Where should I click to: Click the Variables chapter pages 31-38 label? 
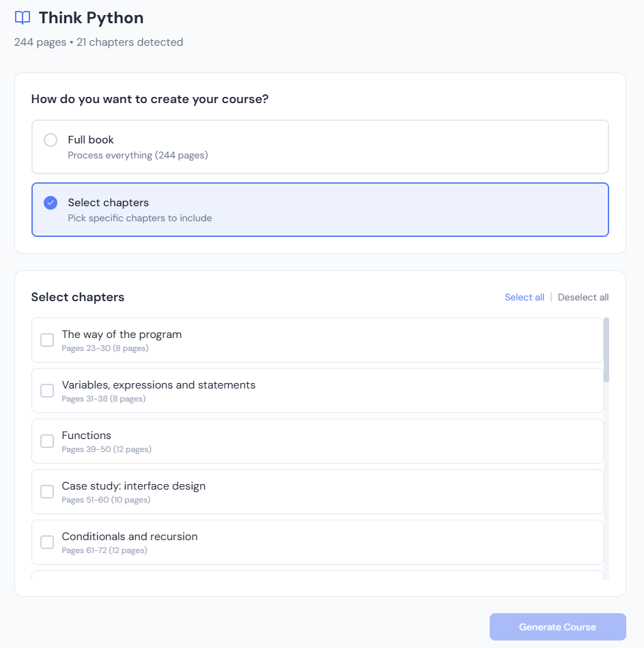coord(103,399)
